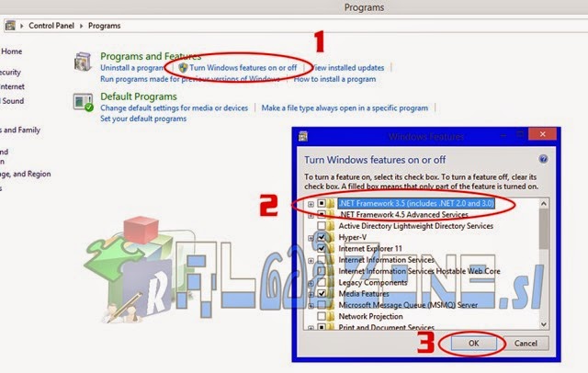The height and width of the screenshot is (373, 588).
Task: Open the Programs and Features heading
Action: point(151,56)
